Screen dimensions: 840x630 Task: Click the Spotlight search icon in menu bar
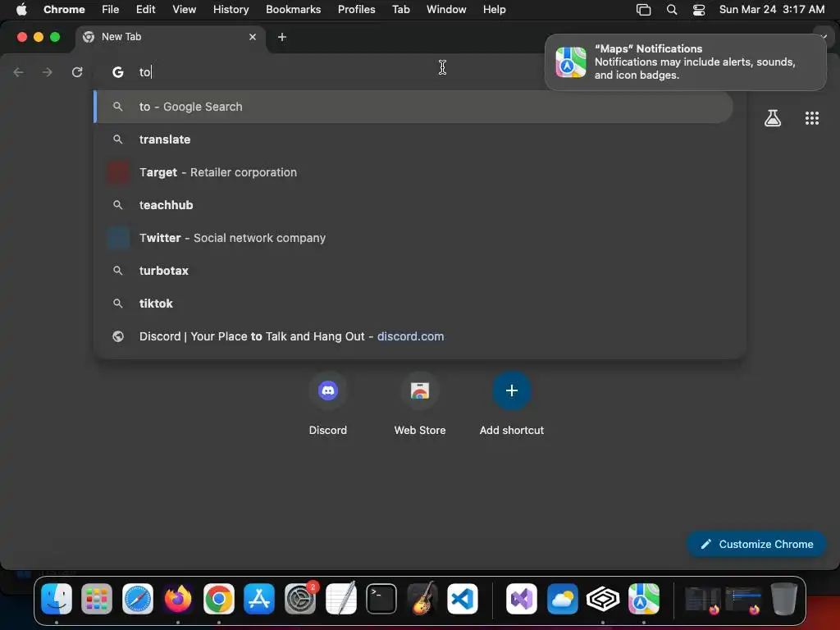672,10
